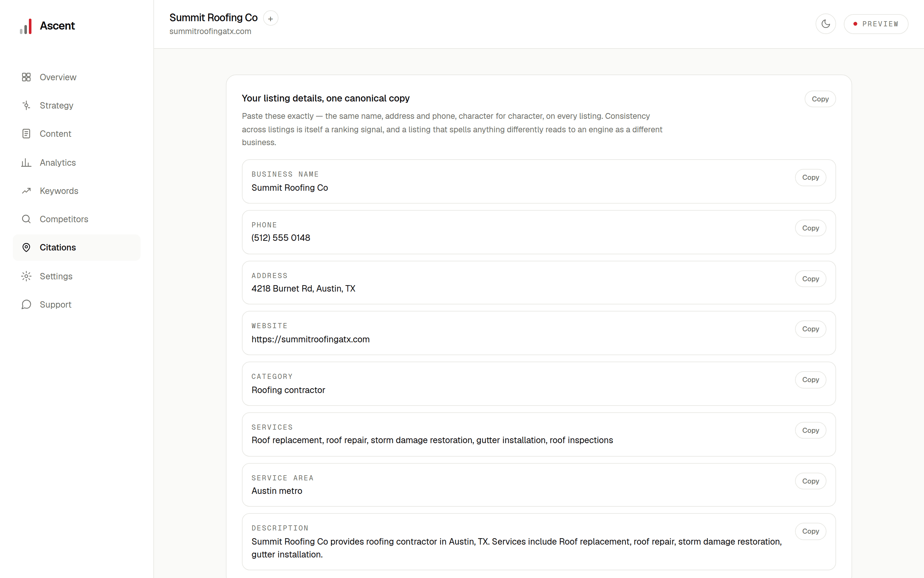The image size is (924, 578).
Task: Open the Content menu item
Action: [76, 134]
